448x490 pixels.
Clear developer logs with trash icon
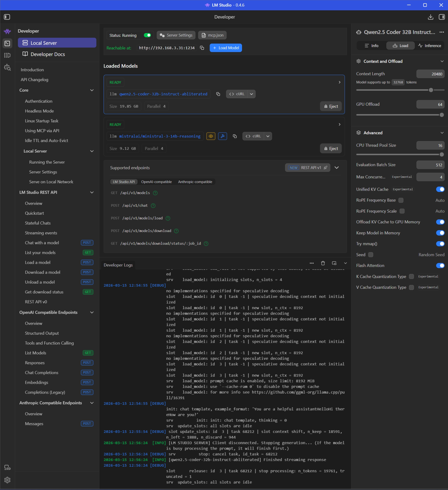point(323,263)
